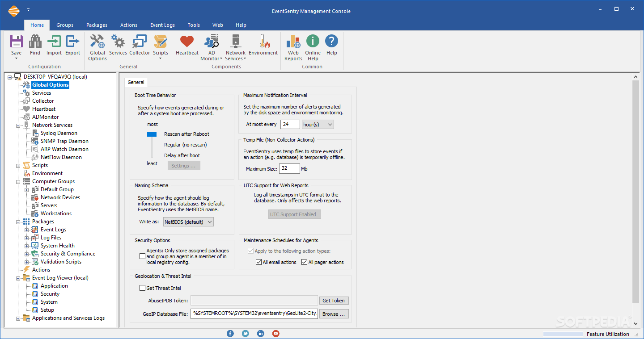
Task: Select NetFlow Daemon in the tree
Action: click(61, 157)
